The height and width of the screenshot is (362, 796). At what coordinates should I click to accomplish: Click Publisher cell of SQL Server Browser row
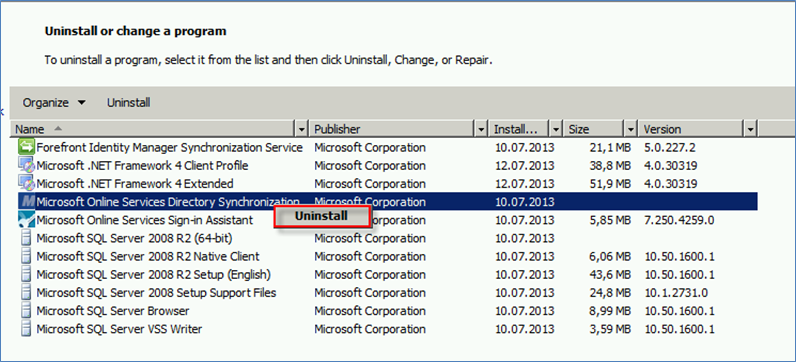click(370, 311)
